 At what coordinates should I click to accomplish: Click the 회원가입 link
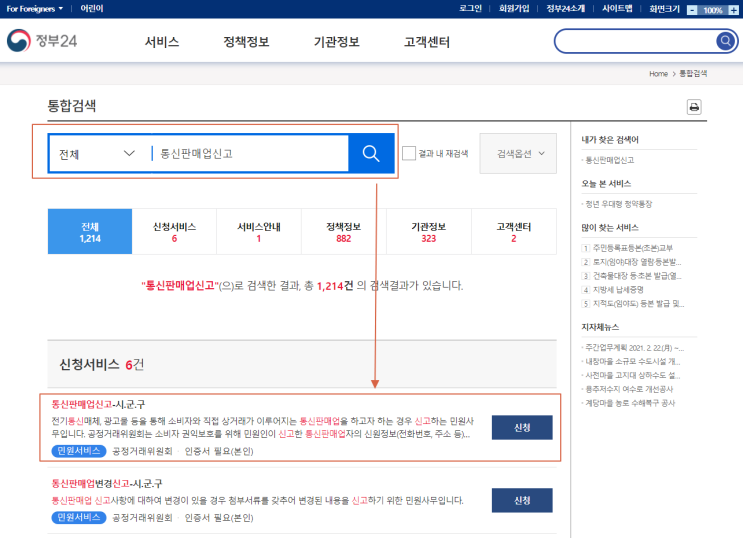point(514,9)
